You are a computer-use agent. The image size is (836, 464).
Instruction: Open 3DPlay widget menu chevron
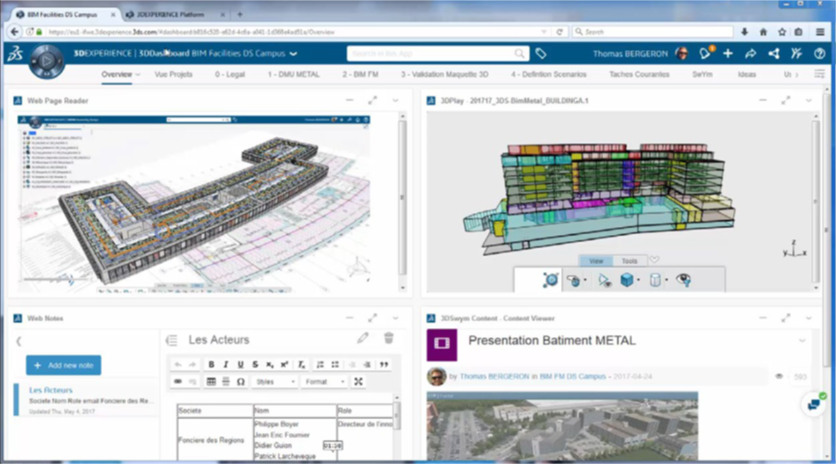click(809, 100)
